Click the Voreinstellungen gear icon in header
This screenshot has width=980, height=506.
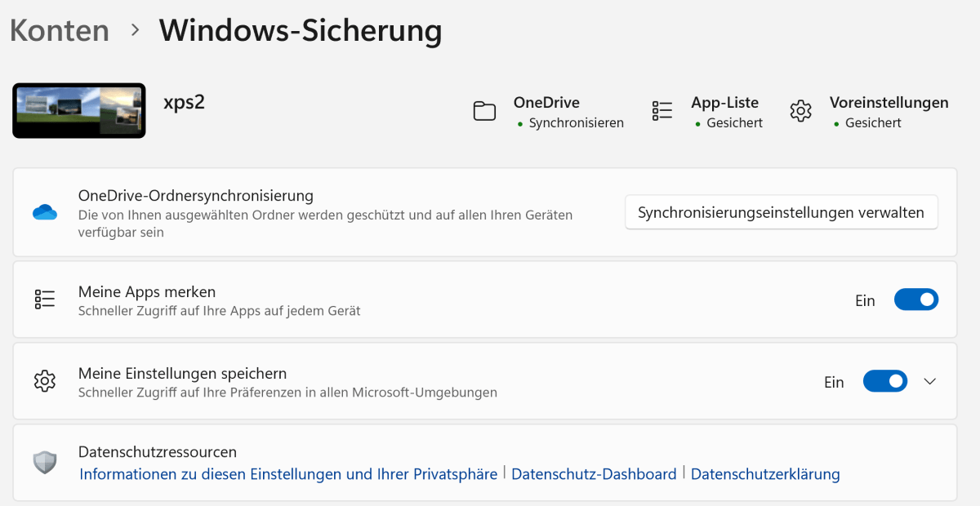801,111
